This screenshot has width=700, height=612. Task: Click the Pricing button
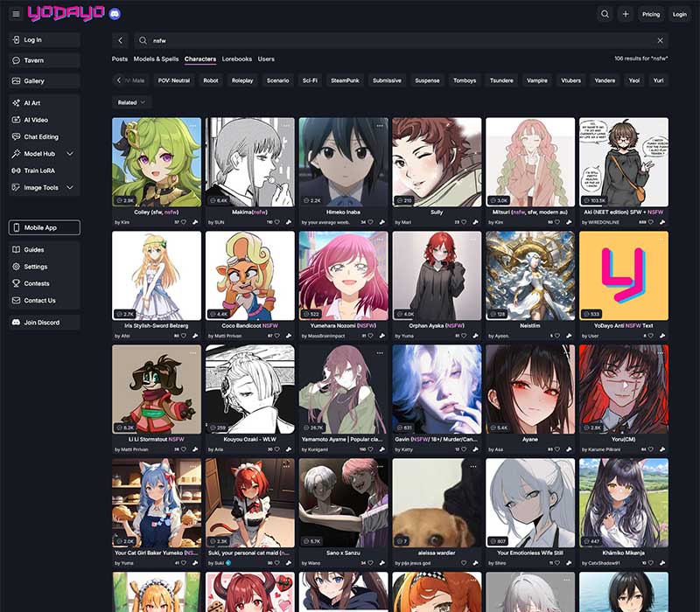click(x=651, y=14)
